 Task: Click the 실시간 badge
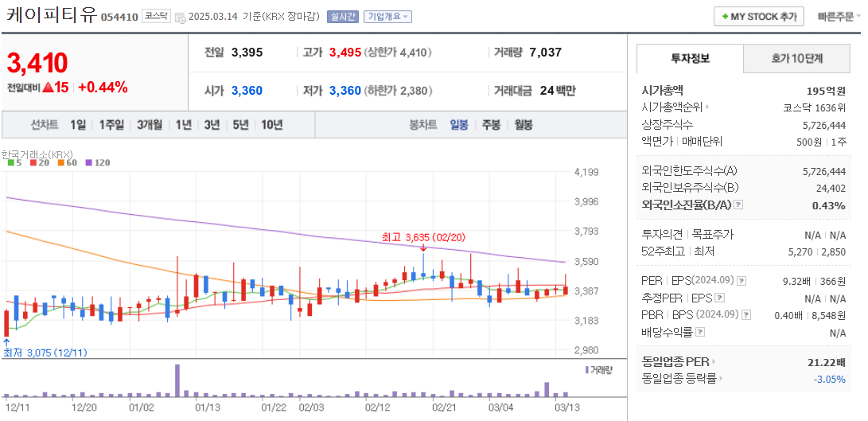[x=343, y=17]
